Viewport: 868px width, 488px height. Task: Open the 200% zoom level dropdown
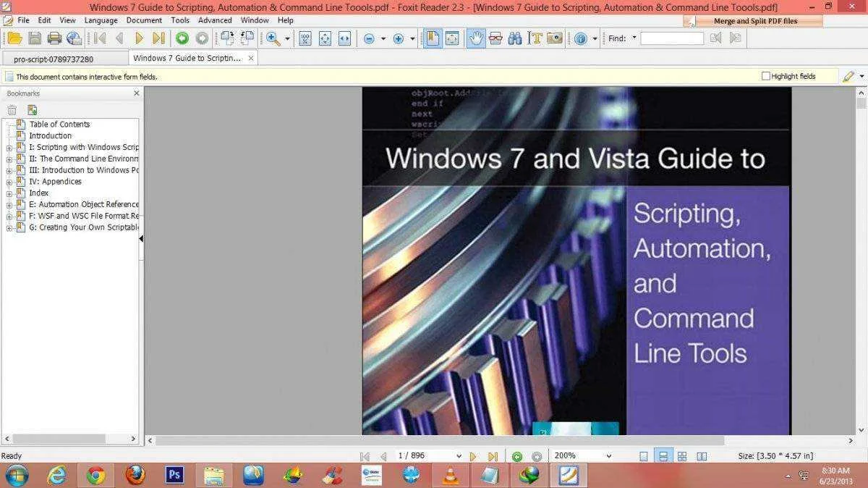(608, 456)
